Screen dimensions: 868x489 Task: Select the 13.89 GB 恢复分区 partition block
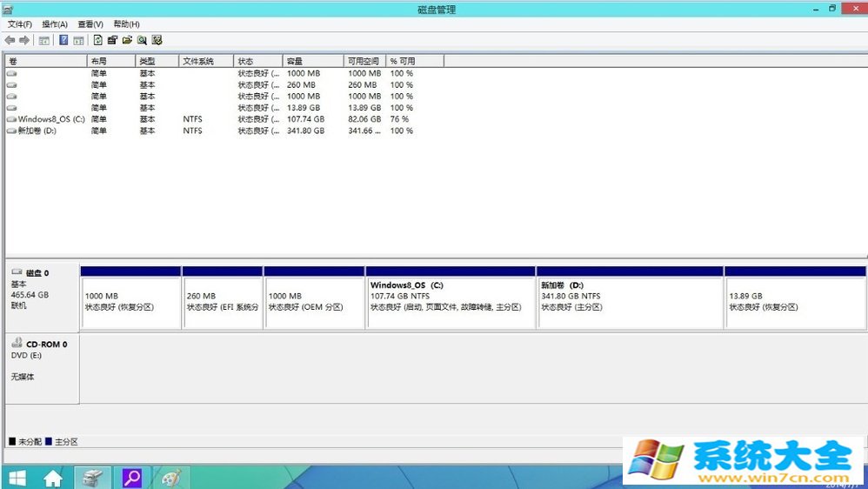795,298
